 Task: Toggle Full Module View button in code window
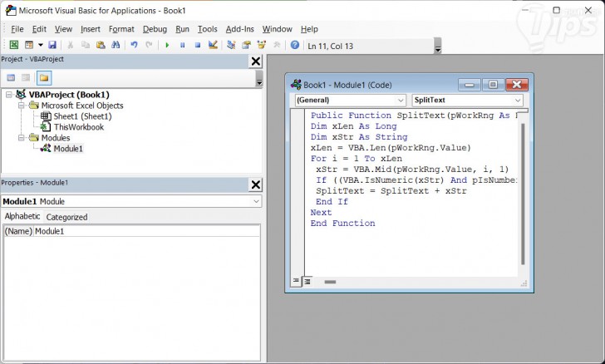click(x=307, y=282)
